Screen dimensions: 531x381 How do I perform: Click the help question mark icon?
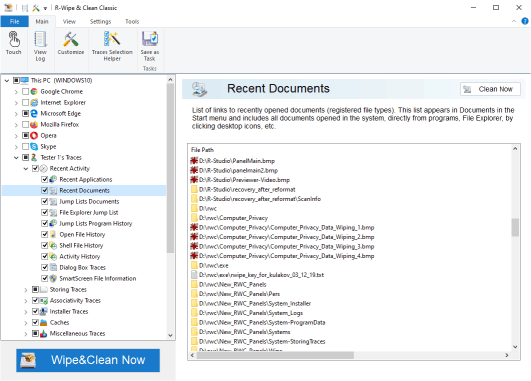pyautogui.click(x=525, y=21)
